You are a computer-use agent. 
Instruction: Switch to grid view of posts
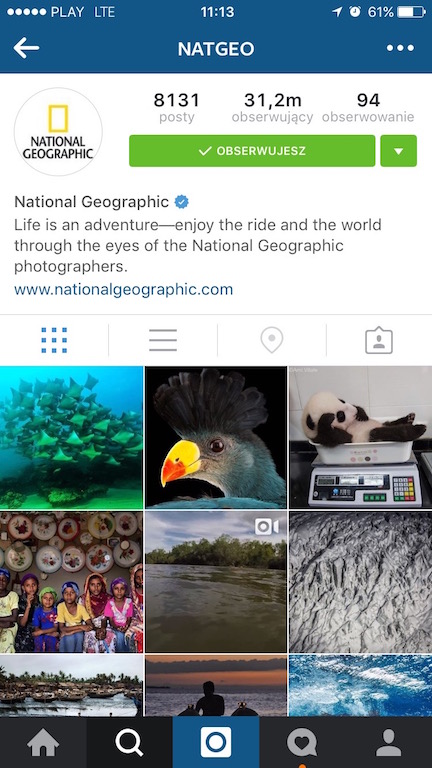point(54,340)
